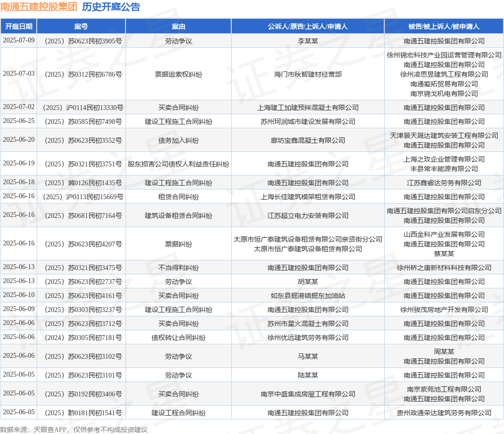Image resolution: width=504 pixels, height=434 pixels.
Task: Select the date cell 2025-06-19
Action: (19, 163)
